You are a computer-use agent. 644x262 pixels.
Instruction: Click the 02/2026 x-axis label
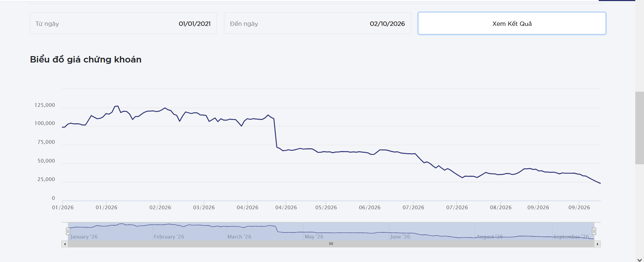coord(160,208)
